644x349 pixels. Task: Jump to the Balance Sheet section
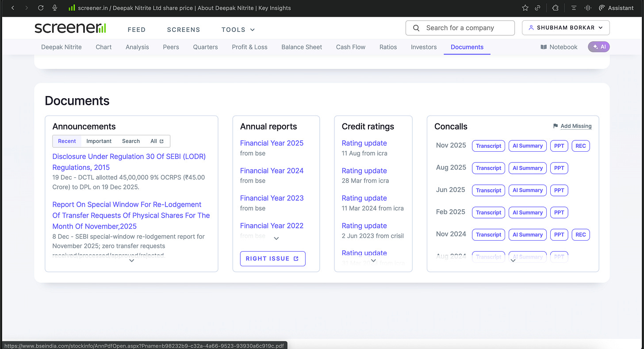pyautogui.click(x=302, y=47)
